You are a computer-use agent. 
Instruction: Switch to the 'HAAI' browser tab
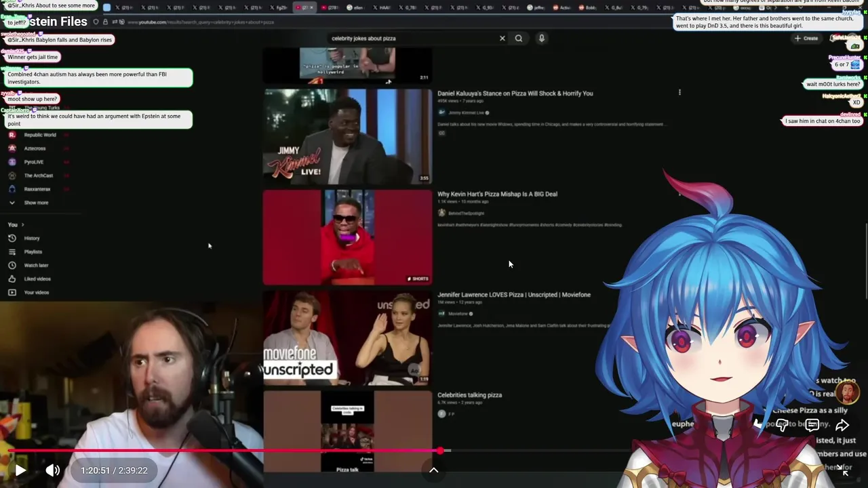click(383, 7)
